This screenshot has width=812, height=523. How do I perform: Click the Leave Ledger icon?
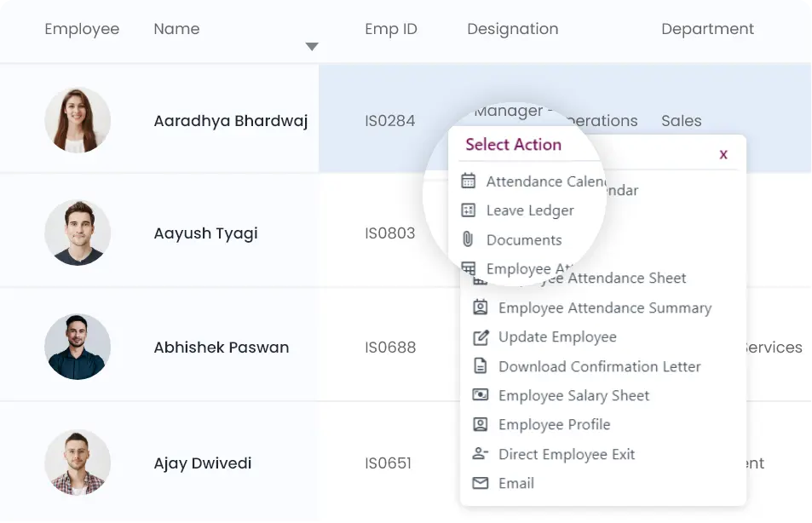(468, 210)
